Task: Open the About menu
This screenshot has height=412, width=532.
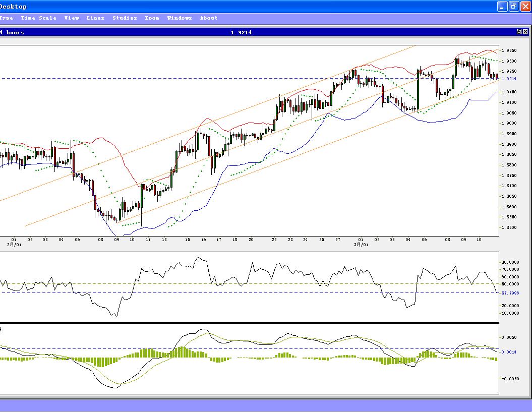Action: pyautogui.click(x=208, y=18)
